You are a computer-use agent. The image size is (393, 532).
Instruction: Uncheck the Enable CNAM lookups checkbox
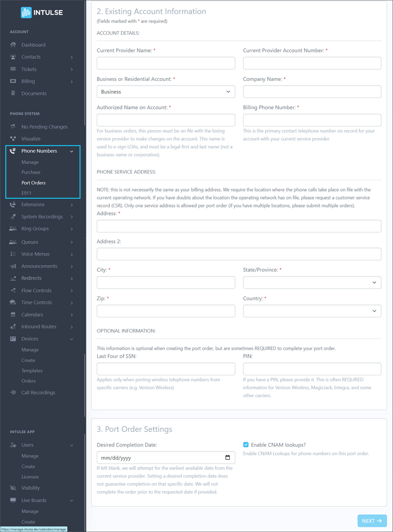pos(246,445)
